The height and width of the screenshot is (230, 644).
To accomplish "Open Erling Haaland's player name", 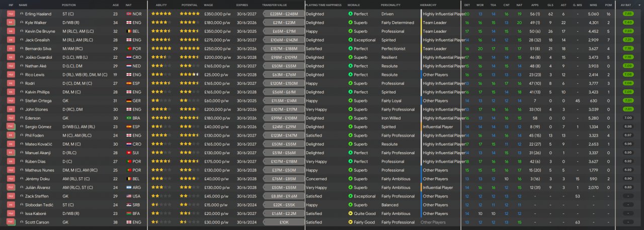I will (39, 14).
